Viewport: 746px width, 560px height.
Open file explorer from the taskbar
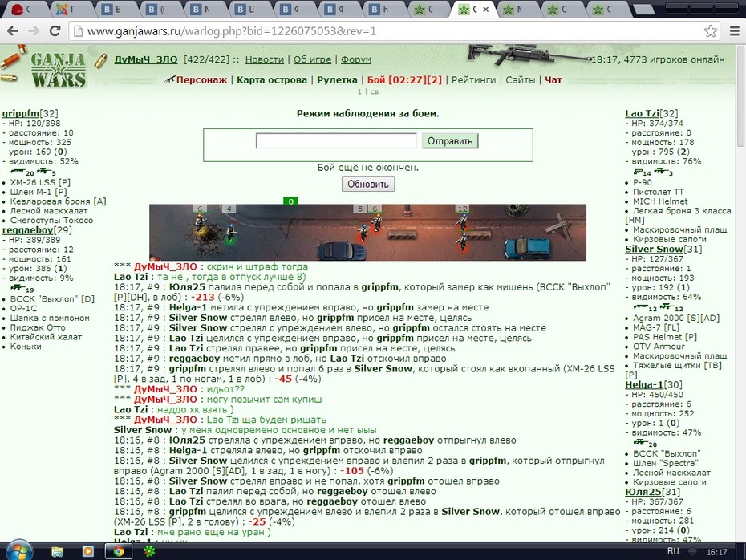(x=58, y=551)
